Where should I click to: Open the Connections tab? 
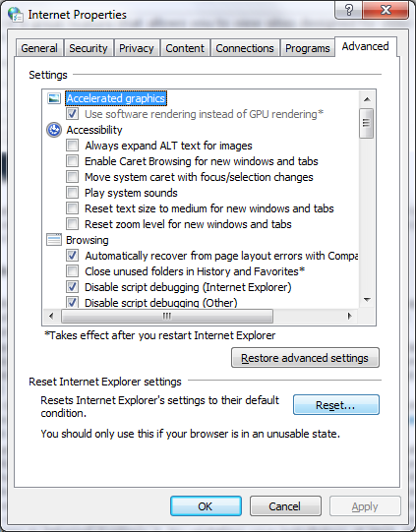tap(245, 48)
